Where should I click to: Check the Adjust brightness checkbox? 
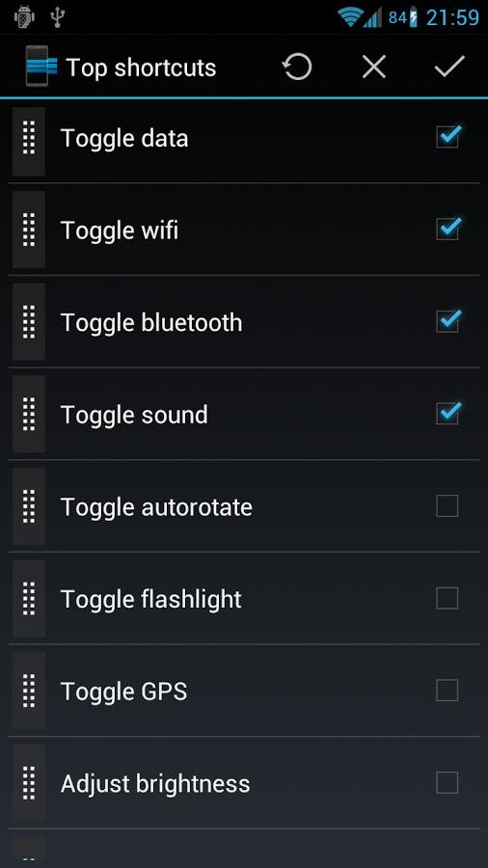pos(447,783)
